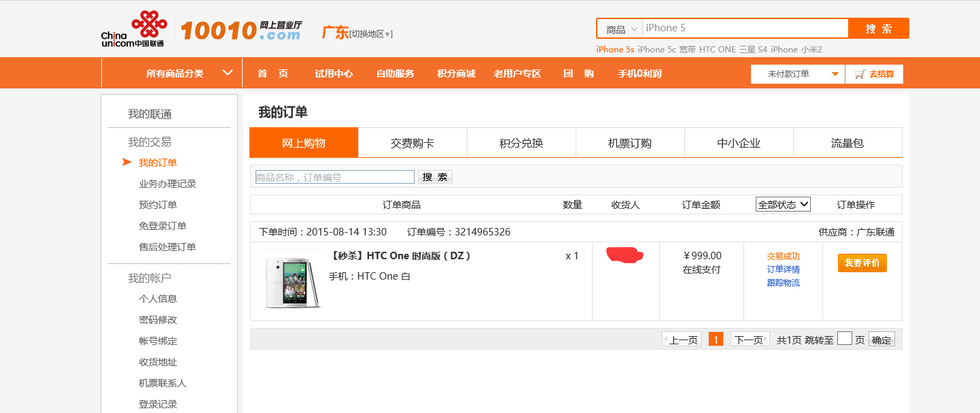Click the iPhone 5s hot search link
The width and height of the screenshot is (980, 413).
pos(615,49)
